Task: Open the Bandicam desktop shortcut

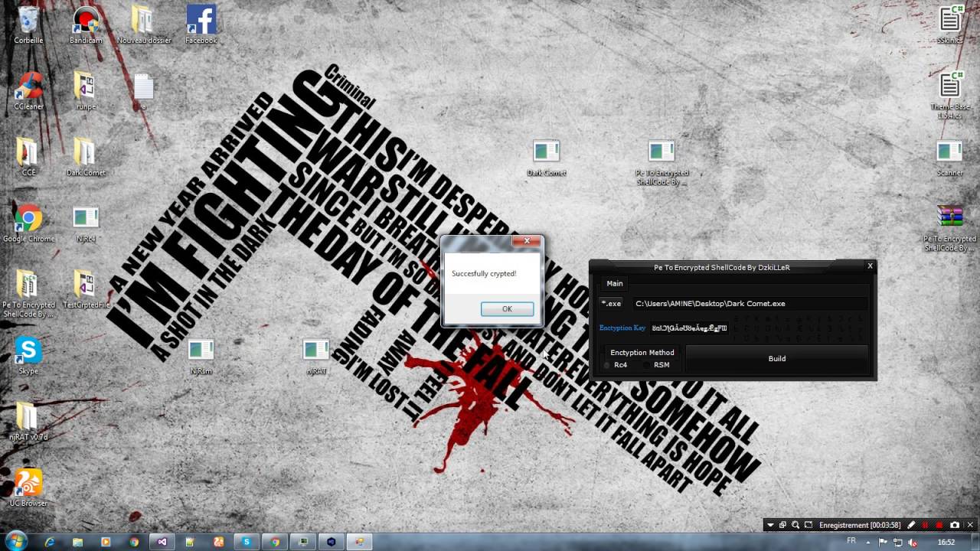Action: 86,25
